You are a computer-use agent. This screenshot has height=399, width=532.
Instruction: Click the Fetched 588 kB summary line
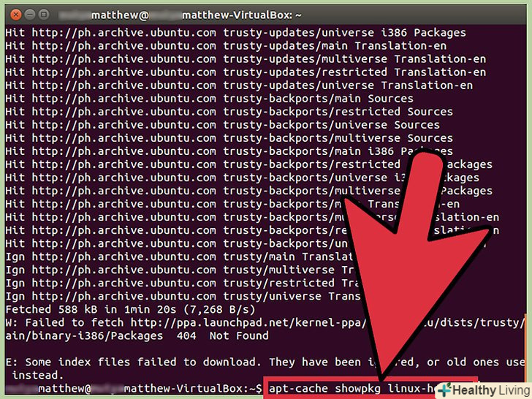pyautogui.click(x=130, y=309)
